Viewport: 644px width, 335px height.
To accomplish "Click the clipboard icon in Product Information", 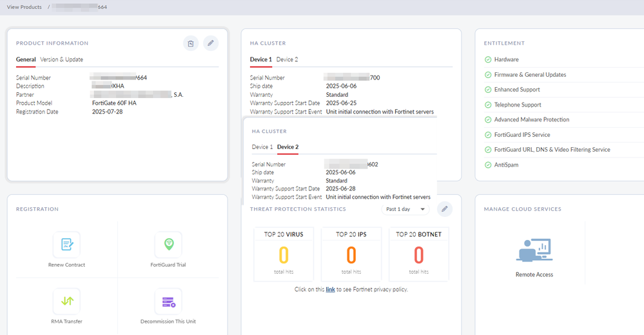I will 190,43.
